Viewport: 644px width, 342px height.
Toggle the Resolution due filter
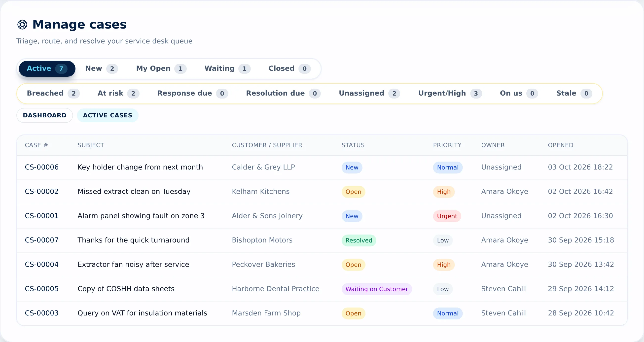[x=283, y=93]
